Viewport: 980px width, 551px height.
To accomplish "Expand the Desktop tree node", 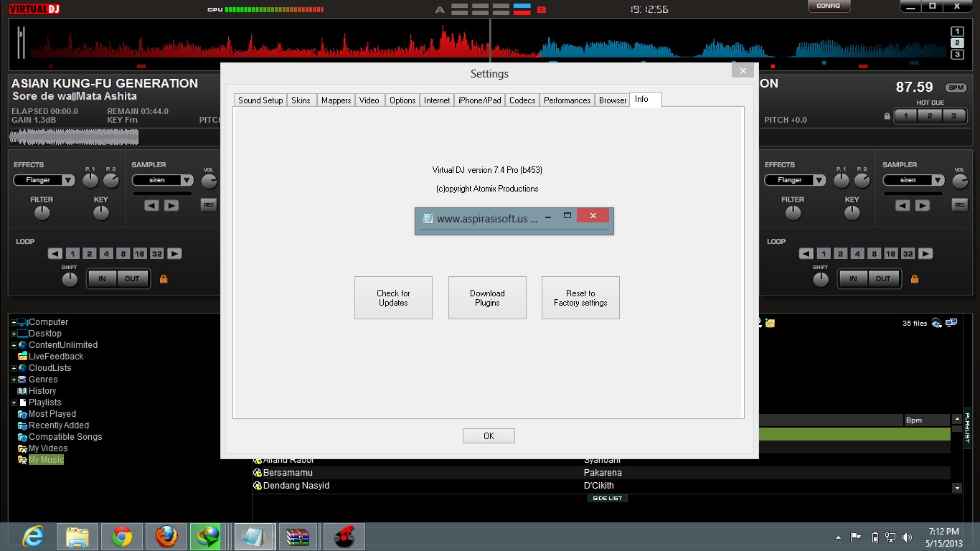I will tap(14, 334).
